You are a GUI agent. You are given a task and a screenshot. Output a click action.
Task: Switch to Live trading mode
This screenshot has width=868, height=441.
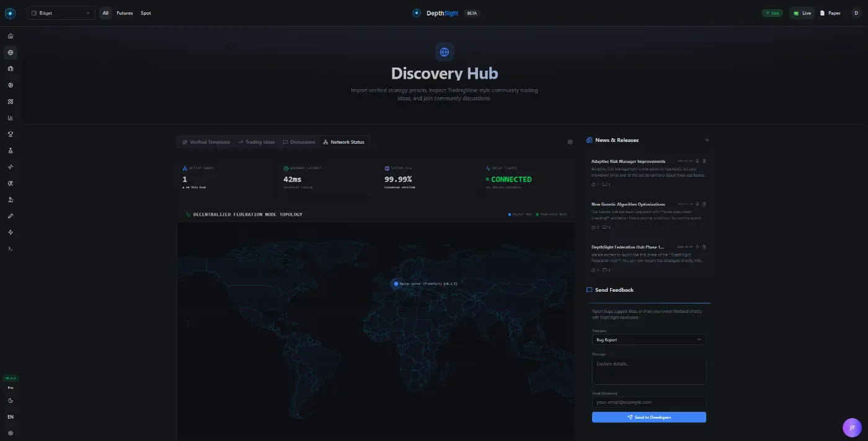[x=802, y=13]
